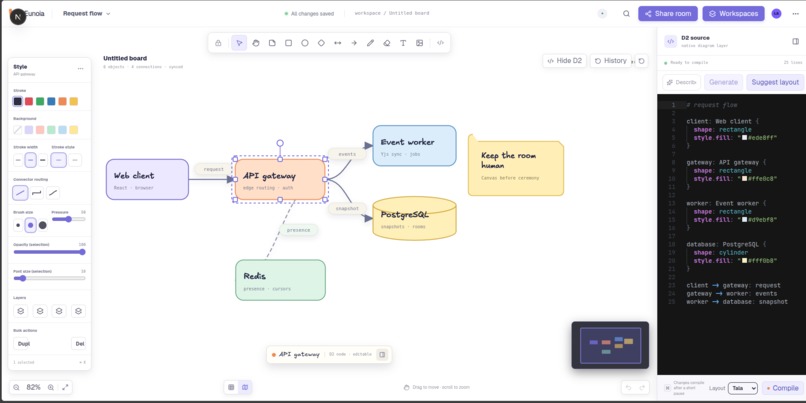Open the 82% zoom level menu

coord(33,388)
